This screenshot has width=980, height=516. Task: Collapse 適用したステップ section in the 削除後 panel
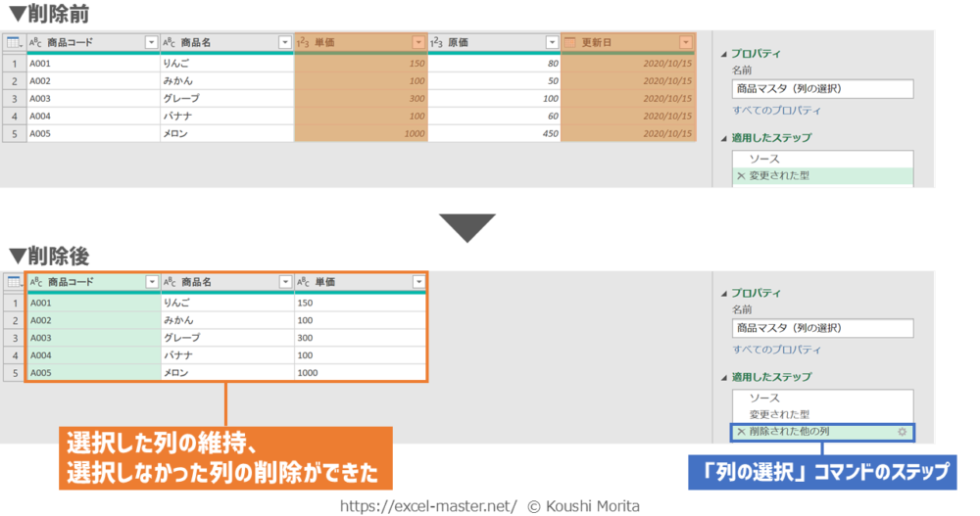click(725, 378)
